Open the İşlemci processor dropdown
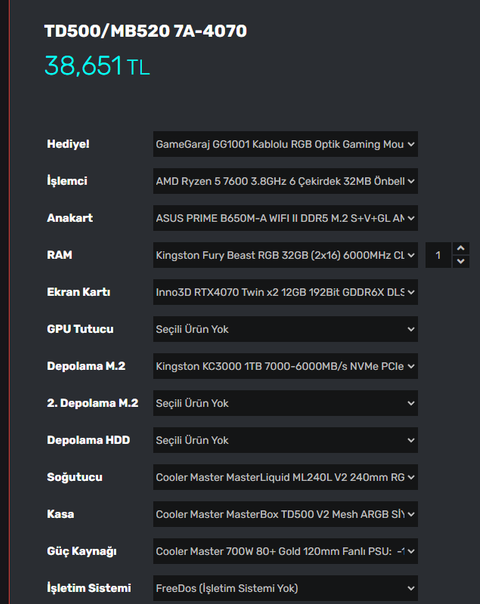Viewport: 480px width, 604px height. pos(285,181)
